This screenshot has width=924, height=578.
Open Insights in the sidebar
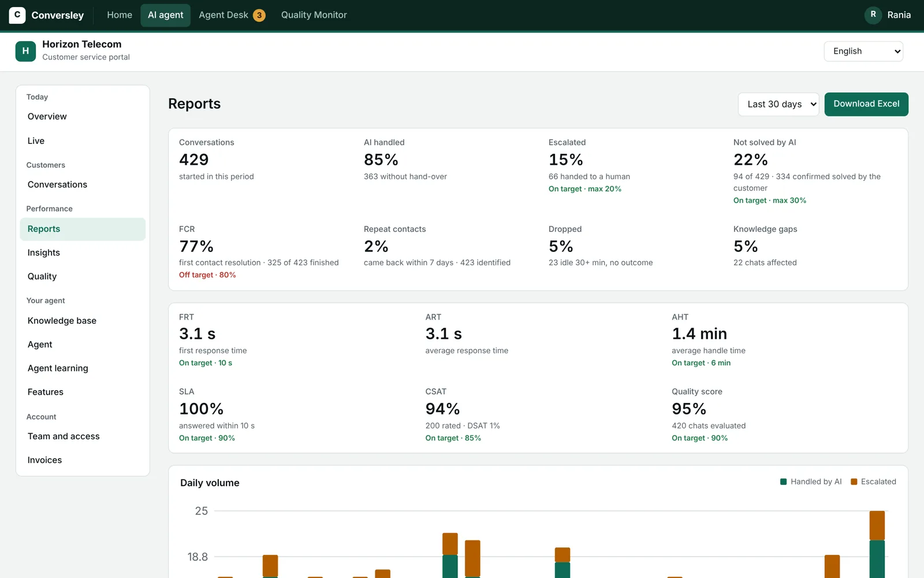click(x=83, y=253)
